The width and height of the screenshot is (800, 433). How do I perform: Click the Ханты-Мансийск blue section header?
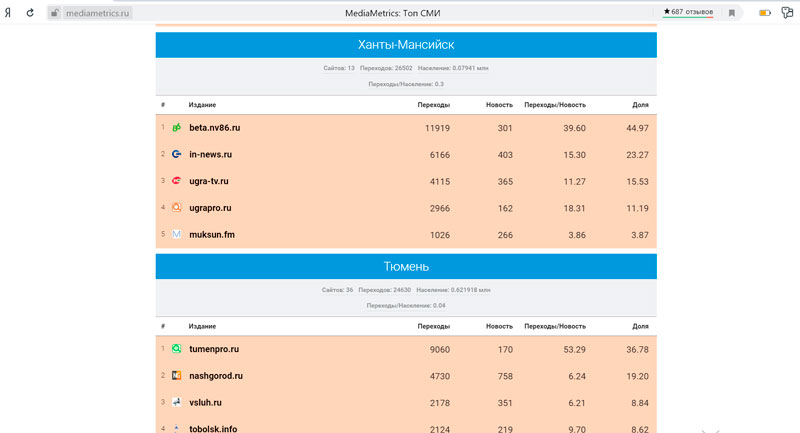406,45
